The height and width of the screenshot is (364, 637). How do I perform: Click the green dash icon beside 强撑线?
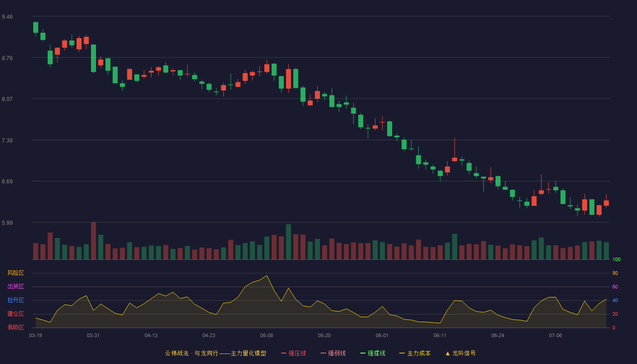tap(363, 353)
